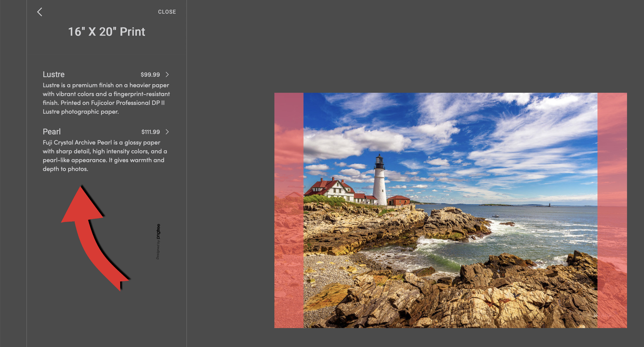Click the $111.99 Pearl price
644x347 pixels.
pyautogui.click(x=151, y=132)
